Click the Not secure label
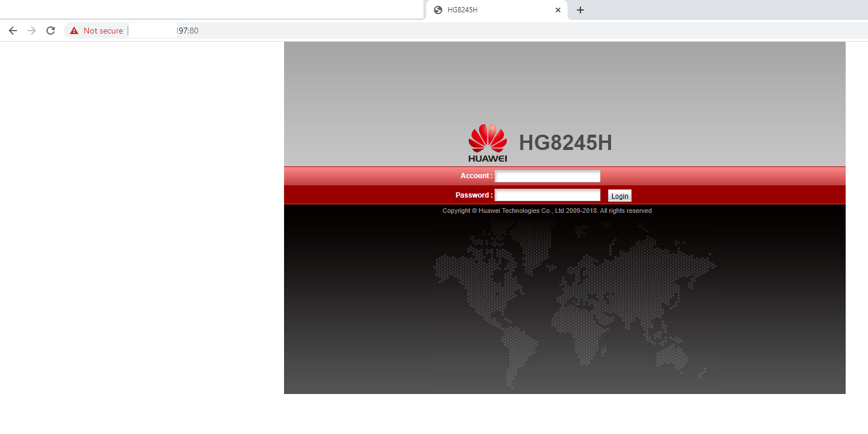Viewport: 868px width, 434px height. pyautogui.click(x=103, y=31)
